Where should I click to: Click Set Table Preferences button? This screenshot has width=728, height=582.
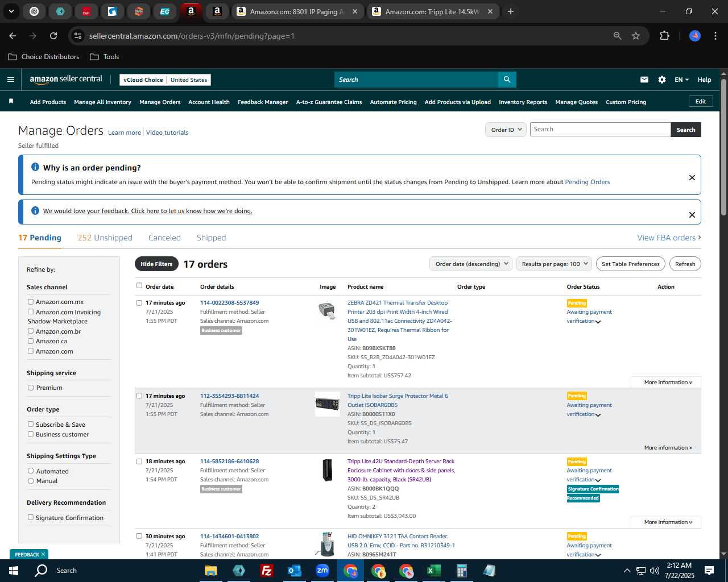(631, 264)
